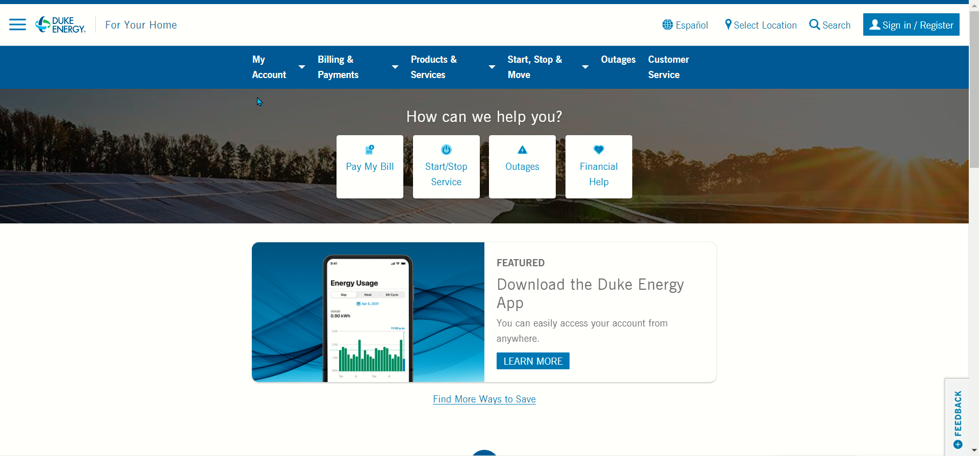Click the Outages quick-help card label
Screen dimensions: 980x456
pos(522,166)
